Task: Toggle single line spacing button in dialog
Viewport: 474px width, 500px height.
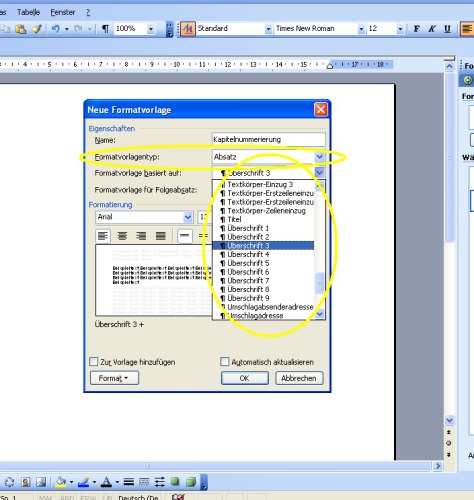Action: click(x=184, y=236)
